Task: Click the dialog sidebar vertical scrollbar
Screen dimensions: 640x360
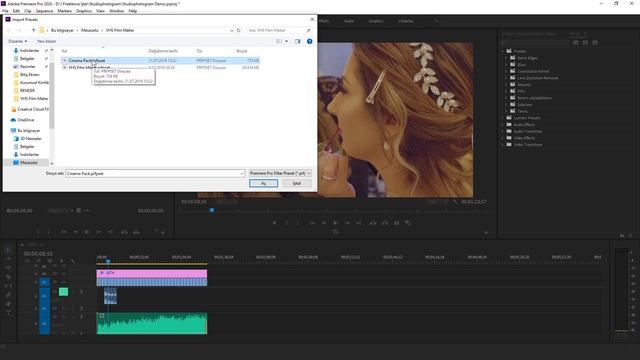Action: point(51,96)
